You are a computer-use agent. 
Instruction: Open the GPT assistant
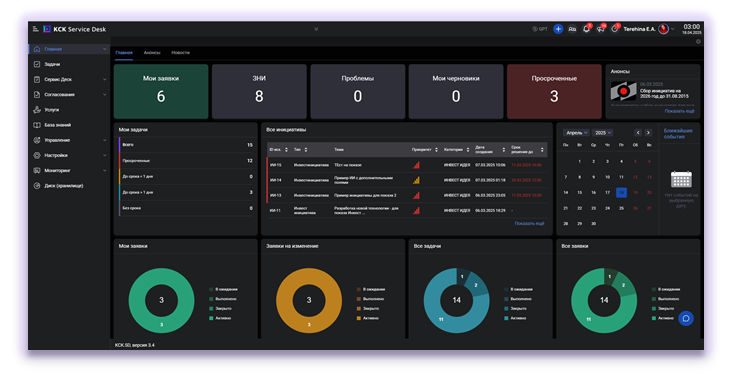pos(540,29)
